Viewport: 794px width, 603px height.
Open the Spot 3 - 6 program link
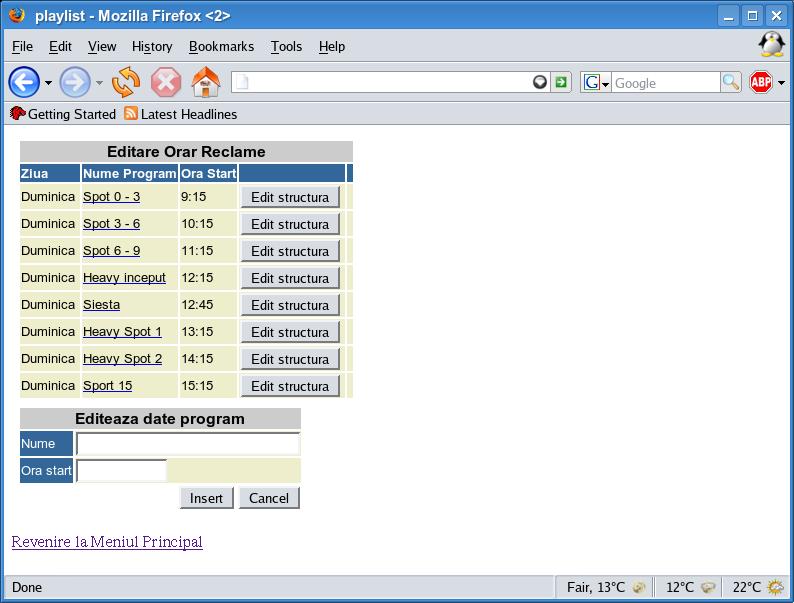coord(111,223)
